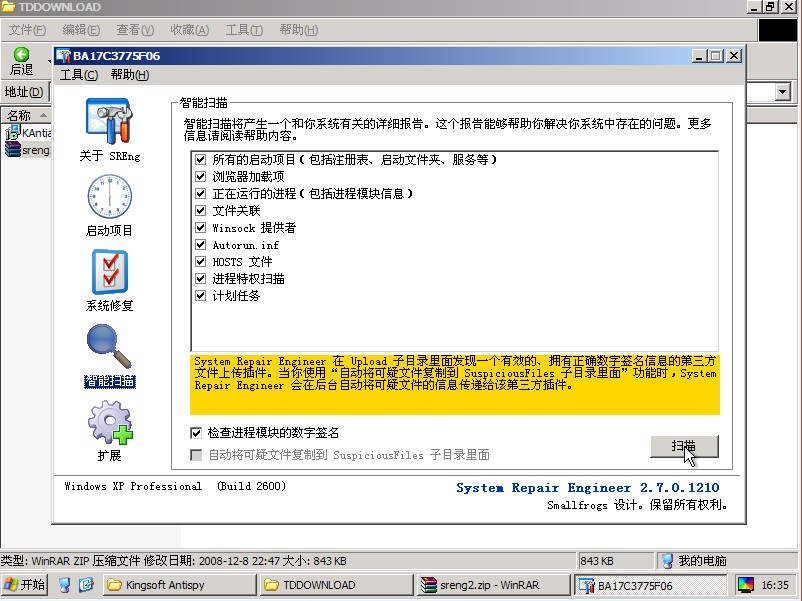Click the TDDOWNLOAD folder icon in title bar
802x601 pixels.
pos(8,7)
